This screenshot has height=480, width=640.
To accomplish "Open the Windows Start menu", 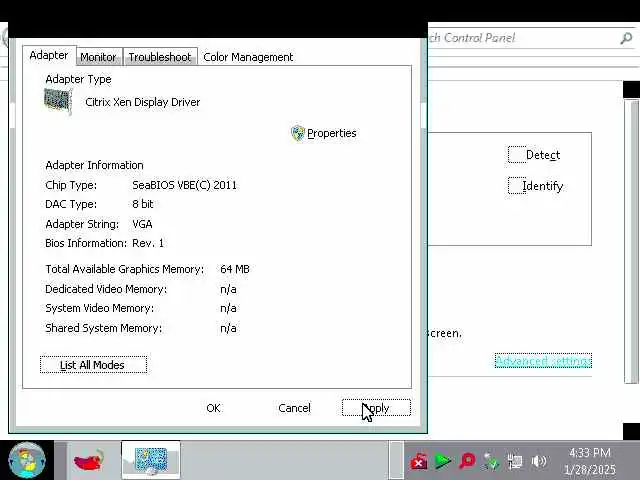I will pyautogui.click(x=27, y=460).
